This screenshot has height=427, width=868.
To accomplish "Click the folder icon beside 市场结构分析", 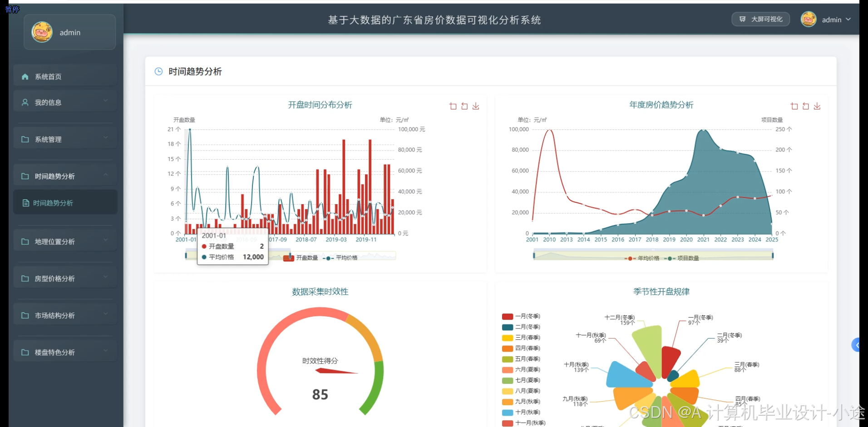I will pyautogui.click(x=25, y=315).
